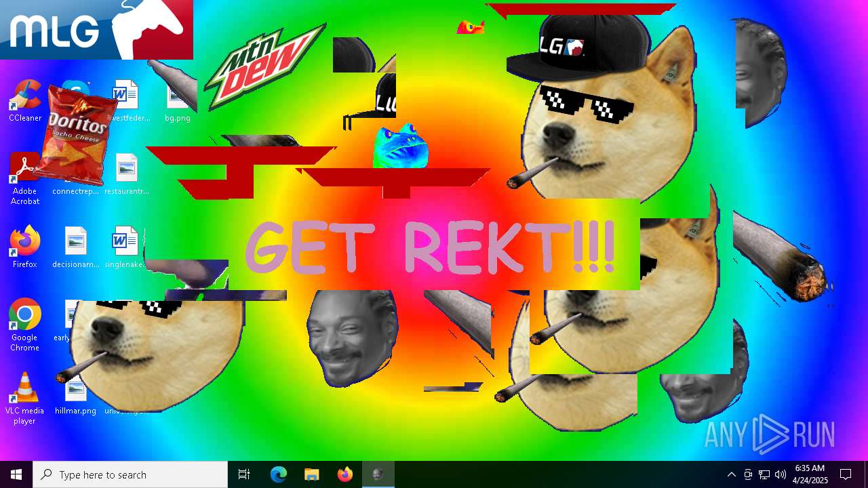Click the Type here to search box
This screenshot has height=488, width=868.
tap(130, 474)
